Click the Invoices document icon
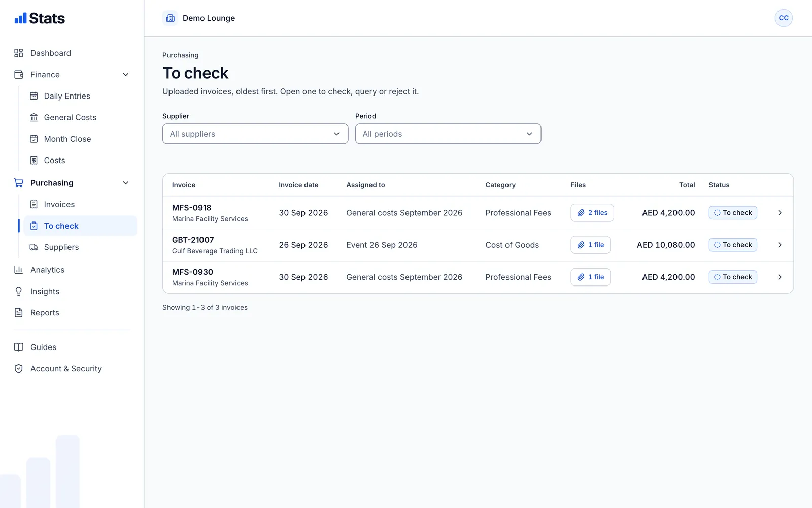Image resolution: width=812 pixels, height=508 pixels. coord(34,204)
